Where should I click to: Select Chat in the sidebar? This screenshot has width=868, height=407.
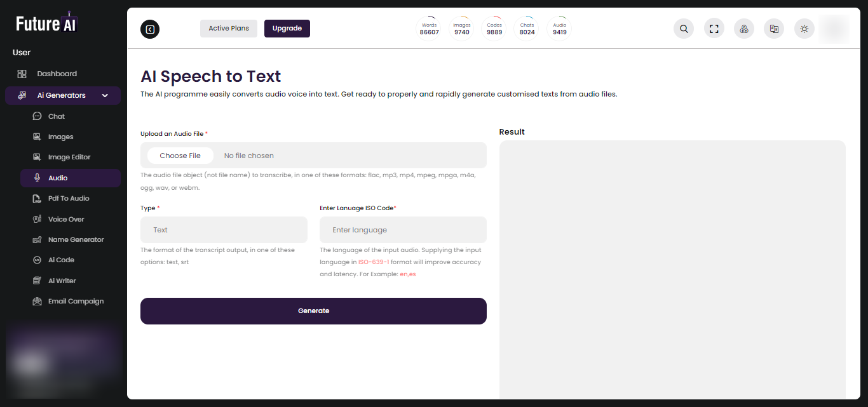click(57, 117)
